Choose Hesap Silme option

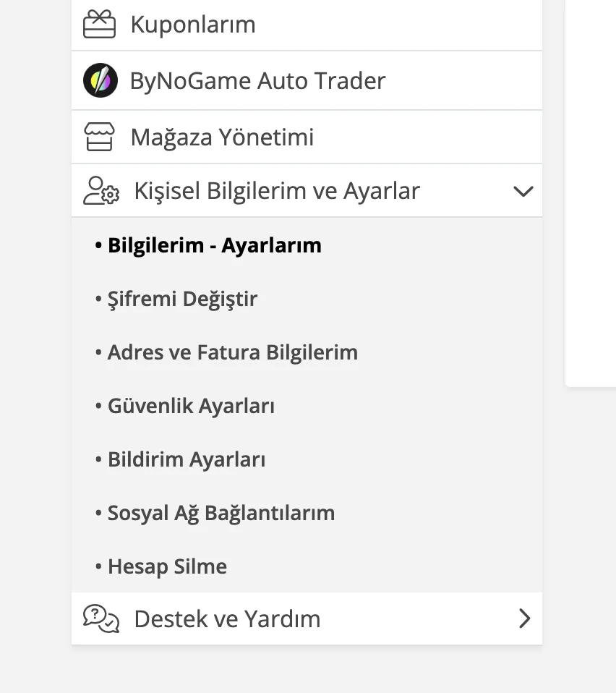[167, 566]
